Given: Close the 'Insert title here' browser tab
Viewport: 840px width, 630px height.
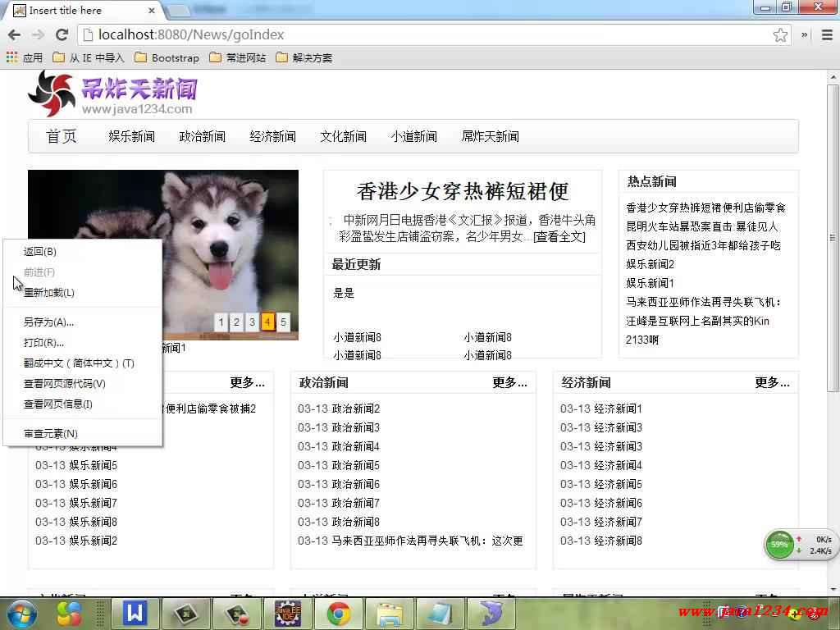Looking at the screenshot, I should 152,10.
